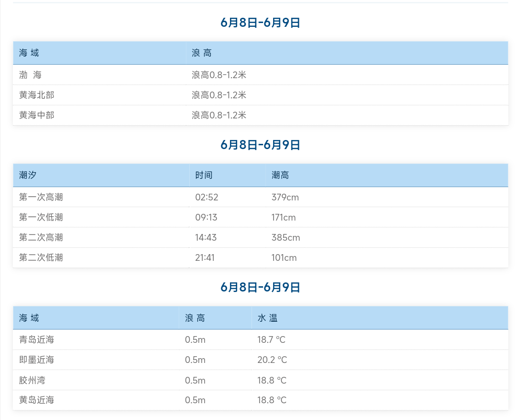516x420 pixels.
Task: Click the 第一次高潮 tide row
Action: point(41,197)
